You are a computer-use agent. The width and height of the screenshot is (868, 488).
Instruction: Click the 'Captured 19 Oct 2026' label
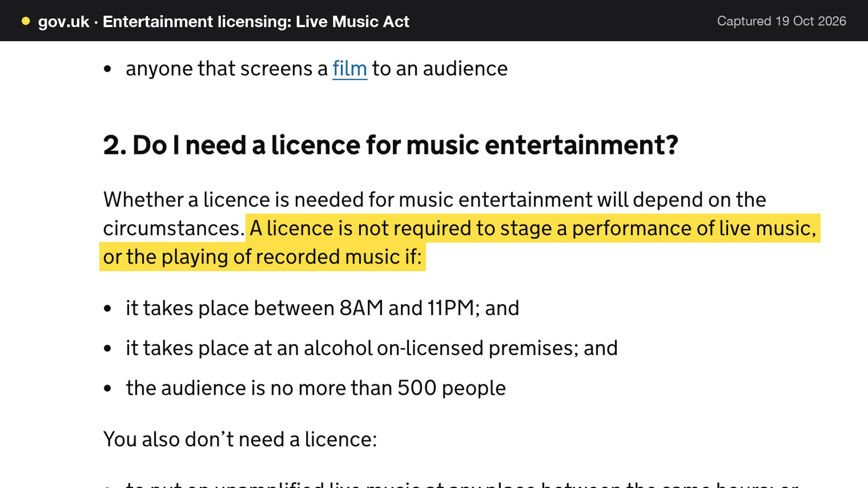tap(781, 21)
